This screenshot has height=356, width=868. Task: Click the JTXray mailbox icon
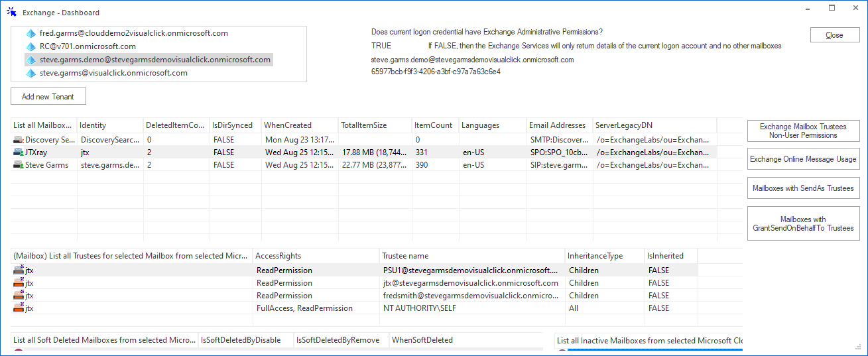point(19,152)
